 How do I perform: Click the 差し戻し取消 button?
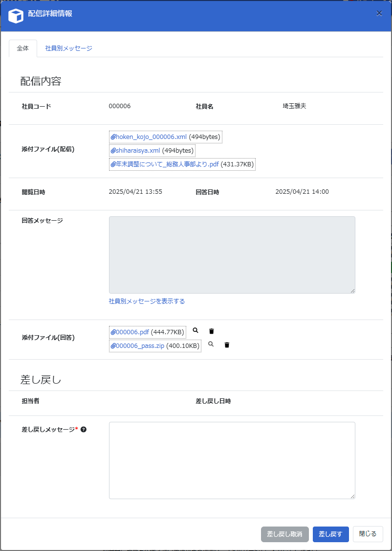click(285, 534)
